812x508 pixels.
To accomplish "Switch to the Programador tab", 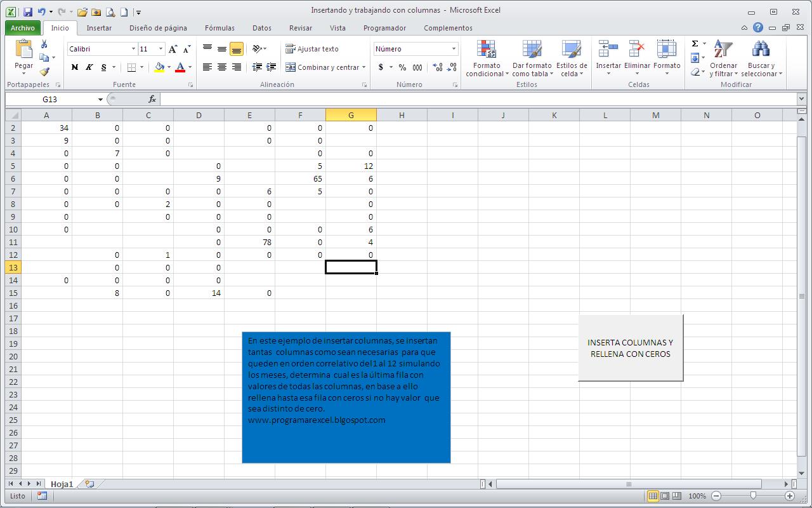I will 384,28.
